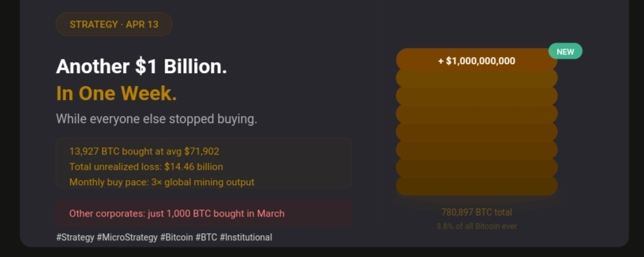
Task: Click "3.8% of all Bitcoin ever" caption
Action: pos(476,226)
